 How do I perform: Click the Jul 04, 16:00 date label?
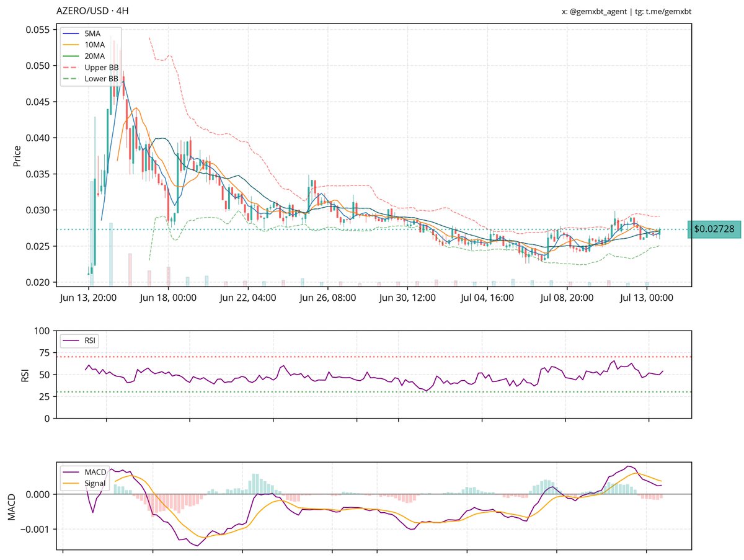(487, 298)
